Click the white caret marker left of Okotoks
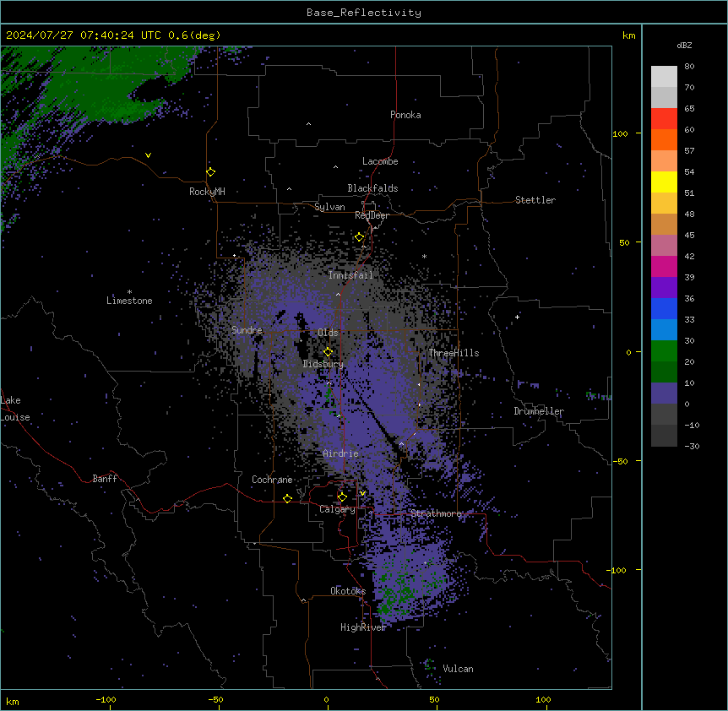Screen dimensions: 728x711 (304, 600)
